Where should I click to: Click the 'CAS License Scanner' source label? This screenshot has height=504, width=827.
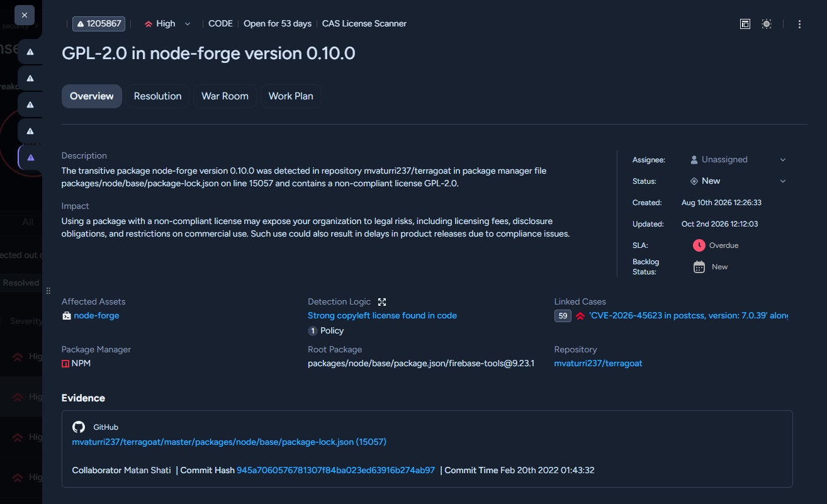pyautogui.click(x=364, y=24)
